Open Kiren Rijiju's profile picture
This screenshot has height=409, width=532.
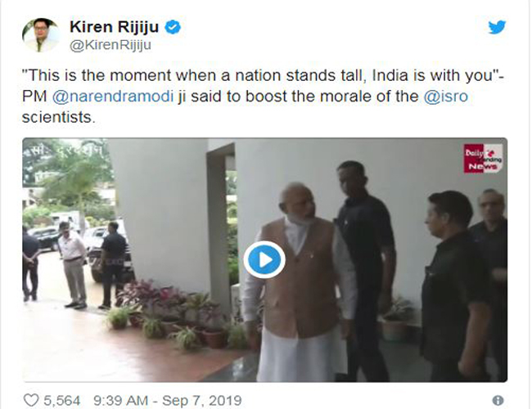[41, 35]
